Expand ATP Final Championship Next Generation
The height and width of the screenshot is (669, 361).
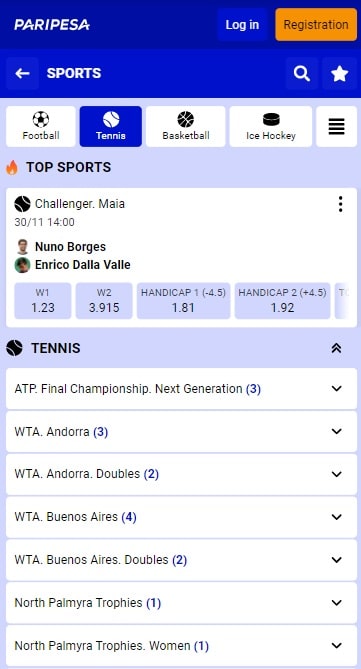tap(181, 389)
